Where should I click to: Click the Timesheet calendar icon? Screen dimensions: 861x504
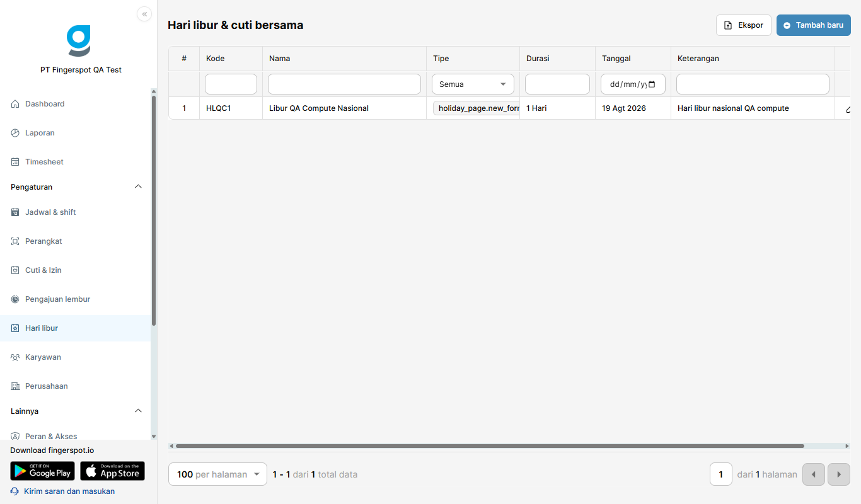coord(15,162)
